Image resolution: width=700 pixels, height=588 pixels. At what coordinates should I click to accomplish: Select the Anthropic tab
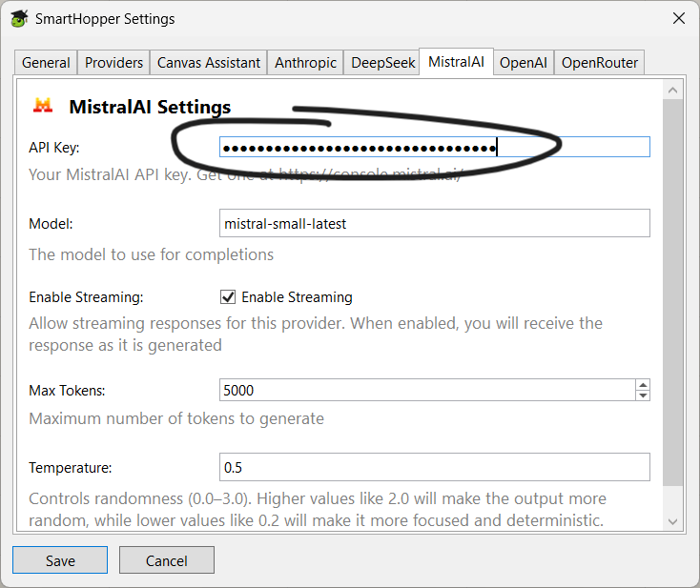click(305, 63)
